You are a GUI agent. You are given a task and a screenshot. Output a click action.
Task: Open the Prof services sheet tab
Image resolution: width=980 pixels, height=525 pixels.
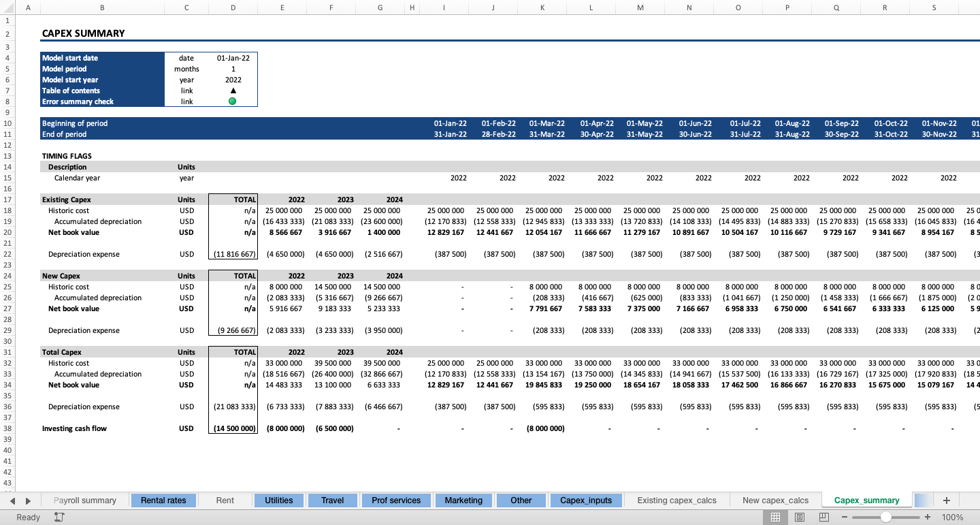click(396, 500)
